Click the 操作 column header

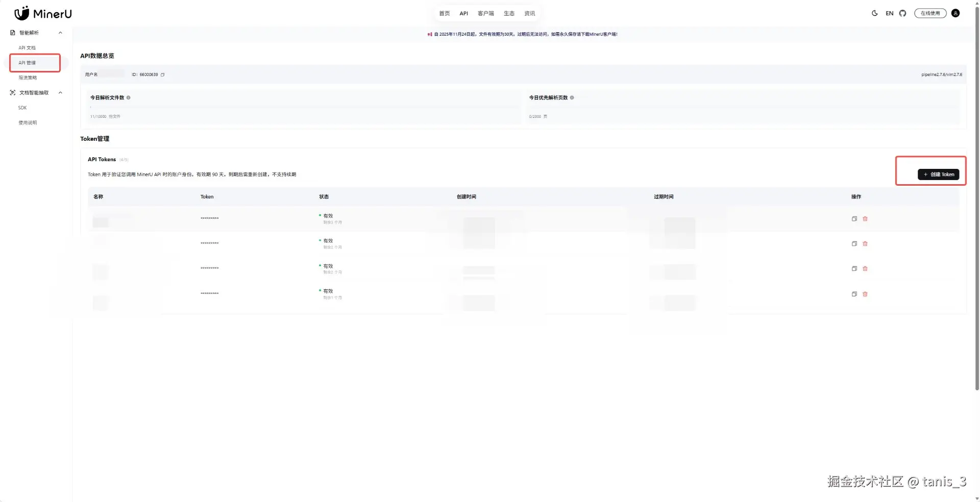coord(856,197)
